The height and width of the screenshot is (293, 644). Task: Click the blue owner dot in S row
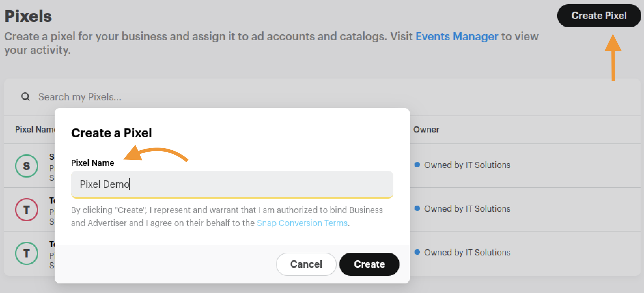[417, 165]
